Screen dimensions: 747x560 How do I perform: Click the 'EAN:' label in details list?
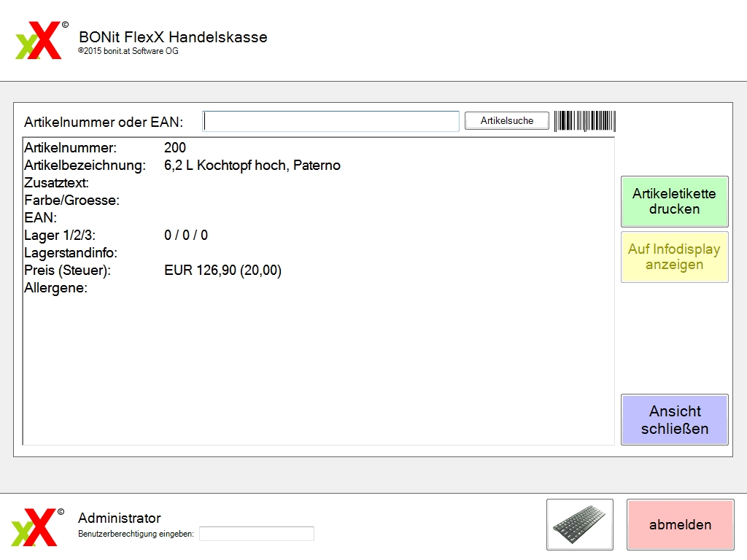click(41, 217)
